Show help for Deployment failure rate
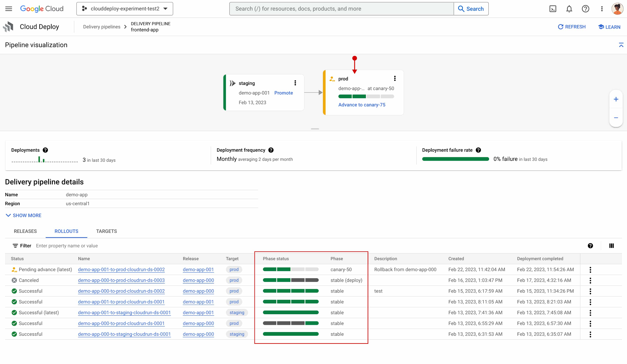The height and width of the screenshot is (364, 627). pyautogui.click(x=478, y=150)
